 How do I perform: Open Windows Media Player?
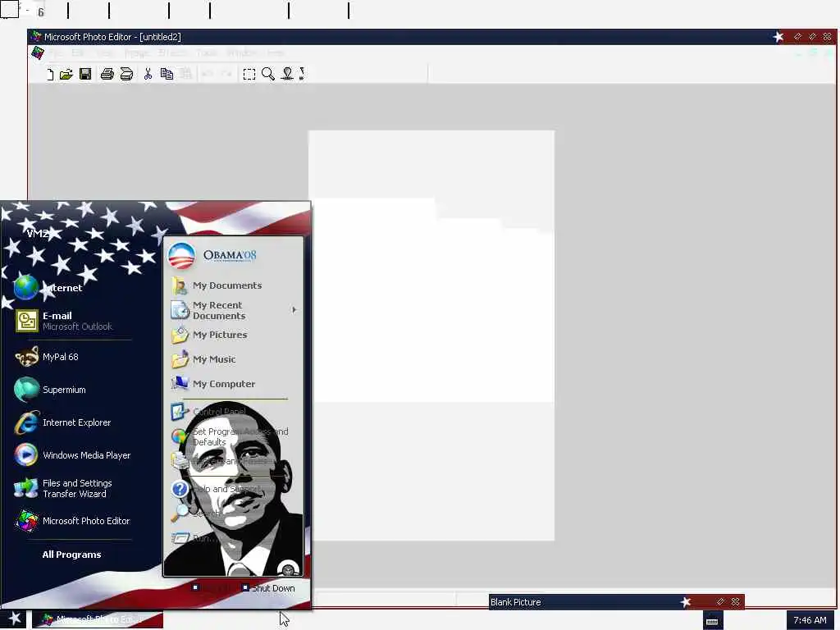[x=72, y=455]
